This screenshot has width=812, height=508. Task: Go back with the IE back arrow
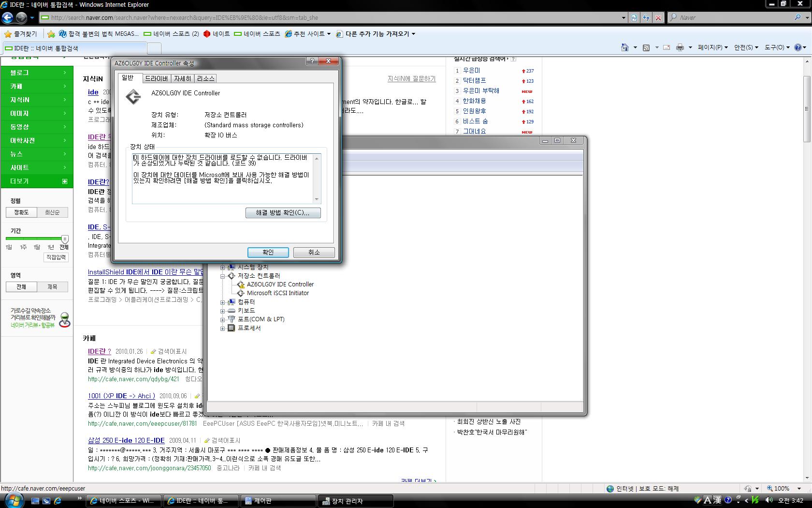click(7, 18)
